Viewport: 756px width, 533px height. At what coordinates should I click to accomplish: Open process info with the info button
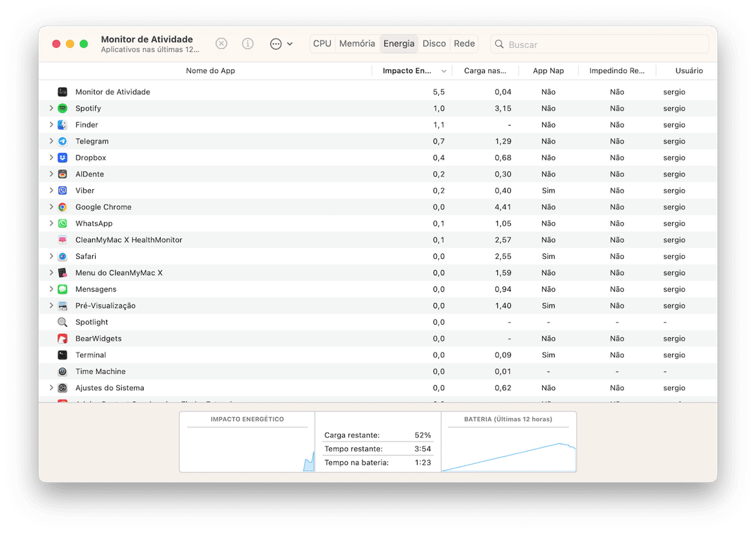pos(247,43)
